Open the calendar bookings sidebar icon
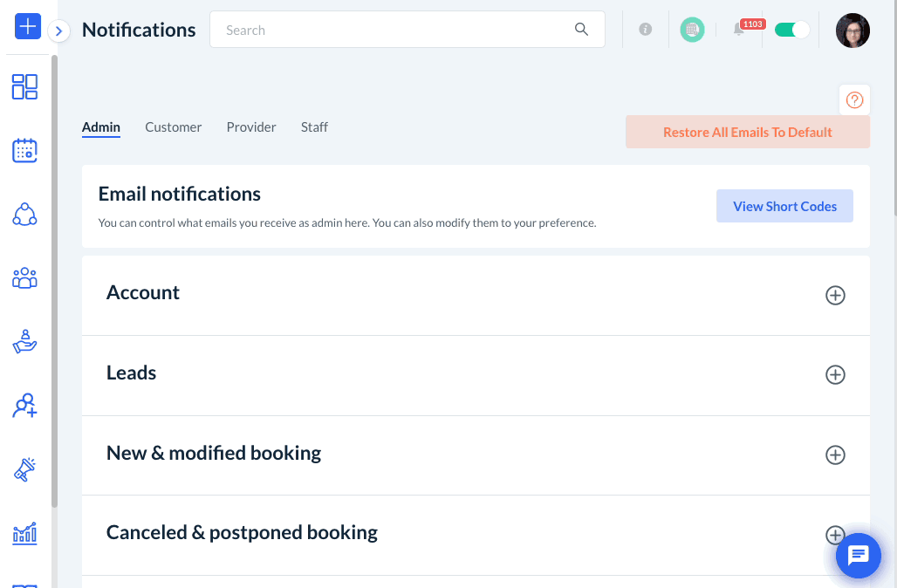 click(x=24, y=150)
